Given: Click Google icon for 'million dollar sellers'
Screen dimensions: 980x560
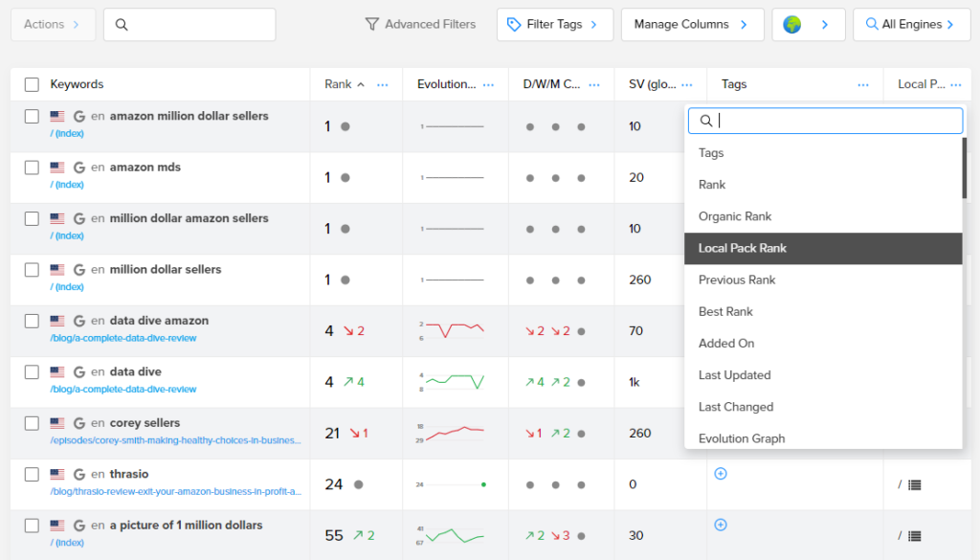Looking at the screenshot, I should click(79, 269).
